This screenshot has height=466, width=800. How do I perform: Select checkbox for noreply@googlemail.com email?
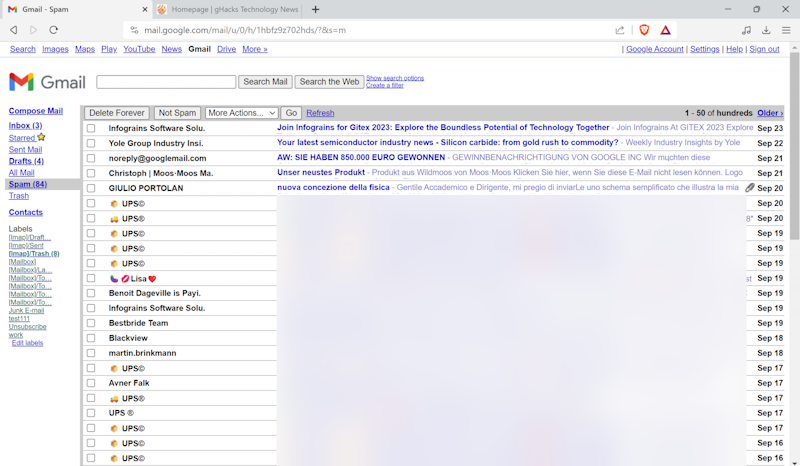(x=91, y=158)
